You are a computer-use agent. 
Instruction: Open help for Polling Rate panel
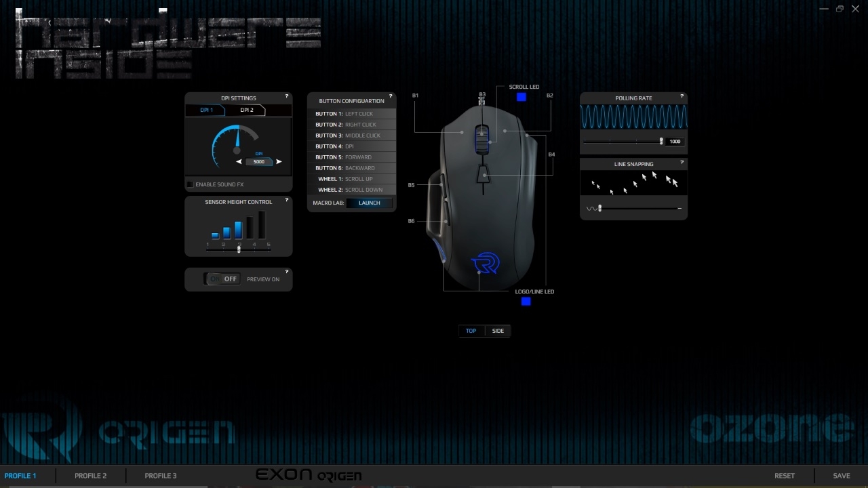point(682,97)
